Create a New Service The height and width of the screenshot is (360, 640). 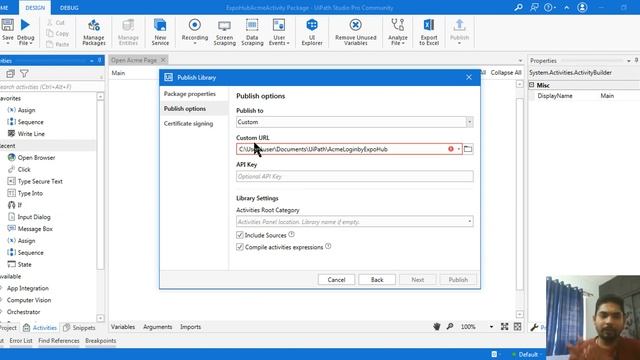[160, 32]
